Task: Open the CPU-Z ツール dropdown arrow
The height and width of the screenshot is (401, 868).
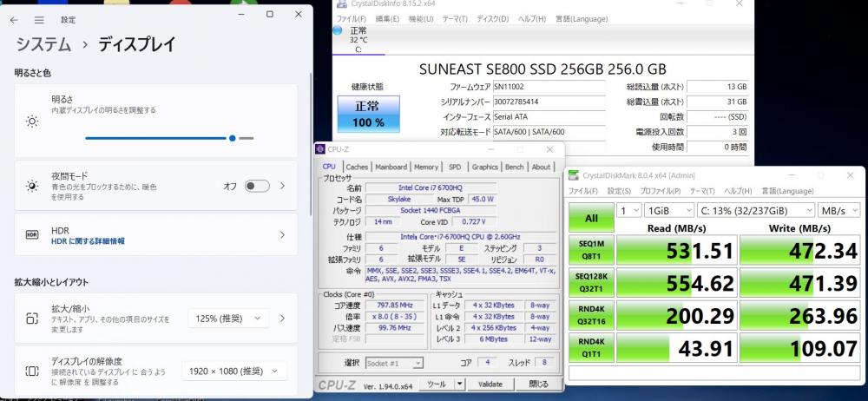Action: [459, 384]
